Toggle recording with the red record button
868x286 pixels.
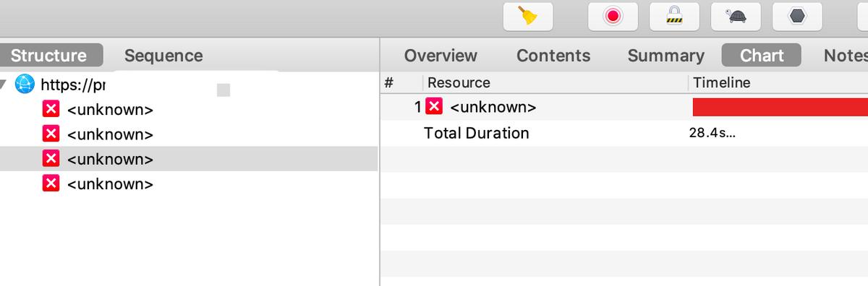click(613, 16)
